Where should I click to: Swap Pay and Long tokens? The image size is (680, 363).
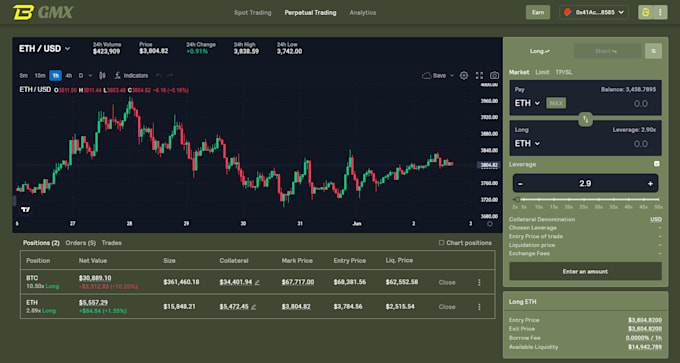point(585,119)
